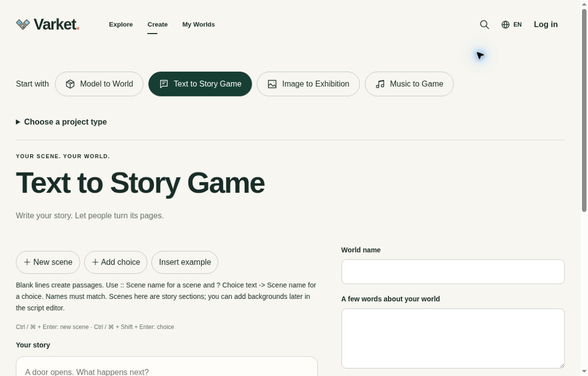Click the scrollbar down arrow

click(584, 371)
